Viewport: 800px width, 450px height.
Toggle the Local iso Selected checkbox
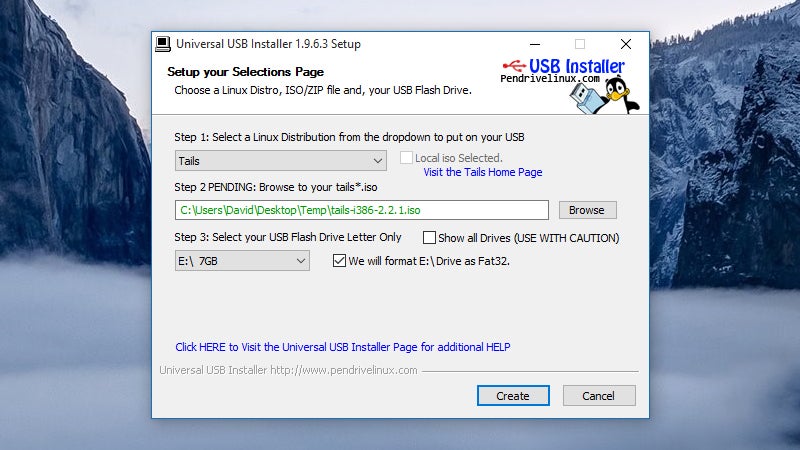(x=406, y=158)
